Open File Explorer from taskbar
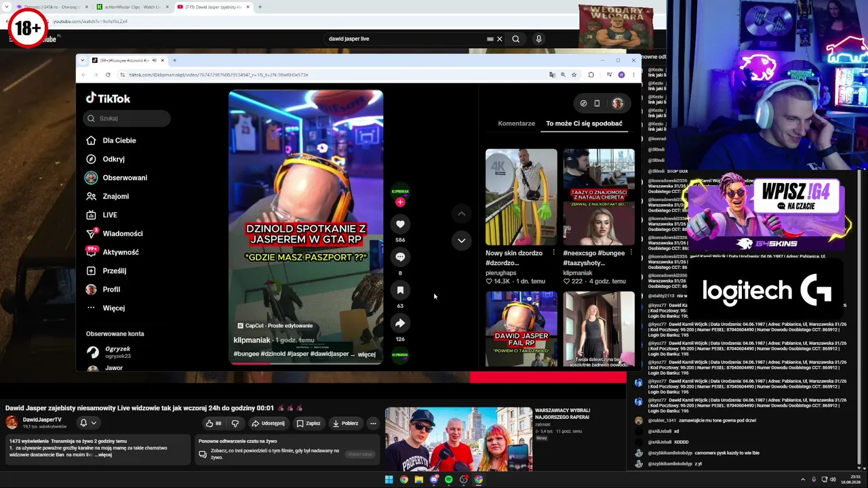868x488 pixels. coord(418,480)
